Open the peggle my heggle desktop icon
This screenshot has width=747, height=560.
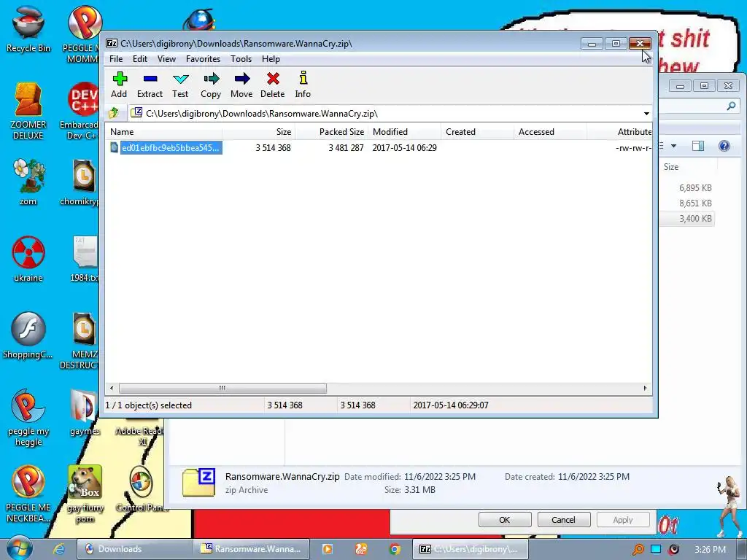coord(28,418)
